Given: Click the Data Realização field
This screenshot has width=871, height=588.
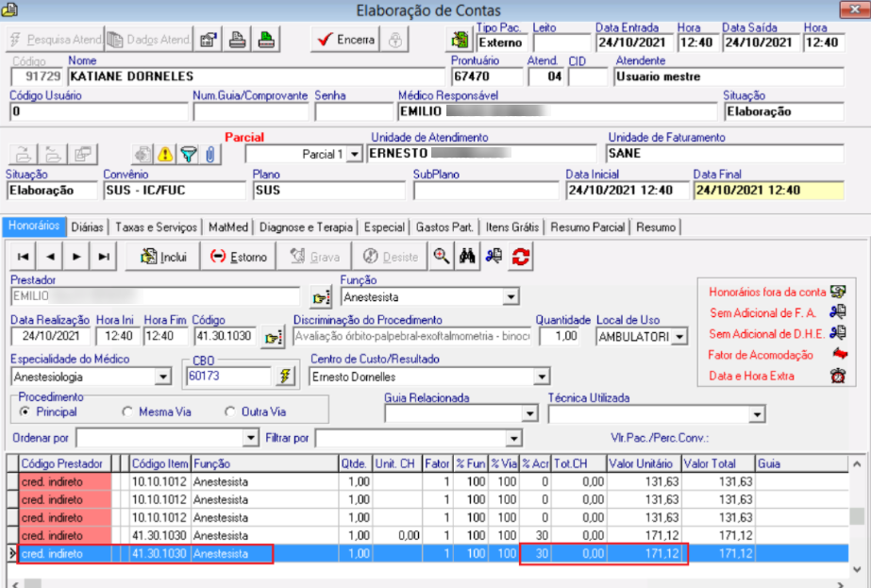Looking at the screenshot, I should point(50,336).
